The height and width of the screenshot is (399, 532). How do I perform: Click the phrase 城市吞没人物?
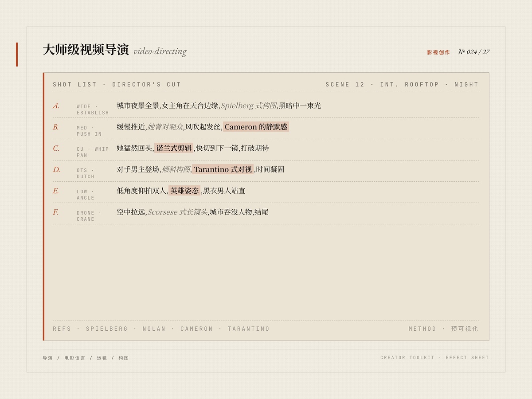tap(231, 212)
